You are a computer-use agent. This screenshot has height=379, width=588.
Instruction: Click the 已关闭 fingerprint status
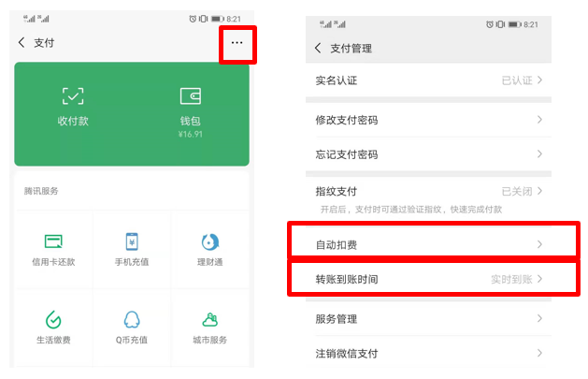(517, 192)
